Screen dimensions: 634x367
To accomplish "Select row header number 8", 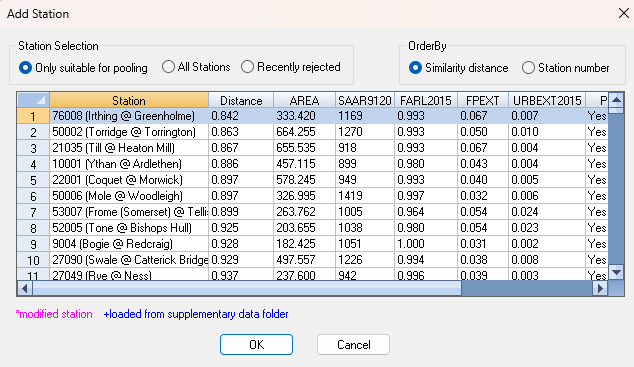I will point(33,228).
